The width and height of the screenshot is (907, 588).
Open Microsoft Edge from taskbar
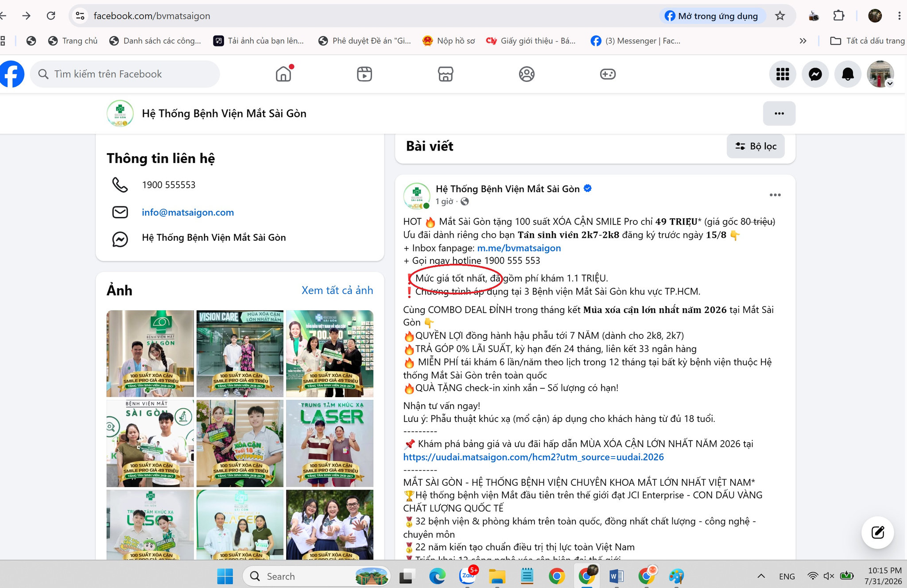pos(437,576)
